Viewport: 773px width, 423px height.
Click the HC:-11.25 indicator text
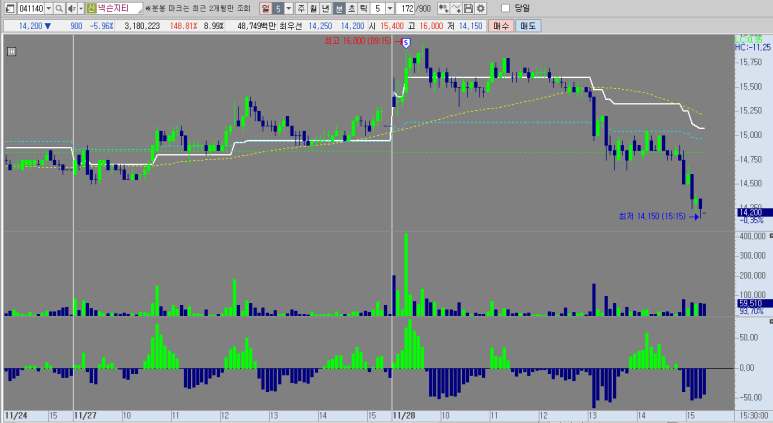[753, 47]
